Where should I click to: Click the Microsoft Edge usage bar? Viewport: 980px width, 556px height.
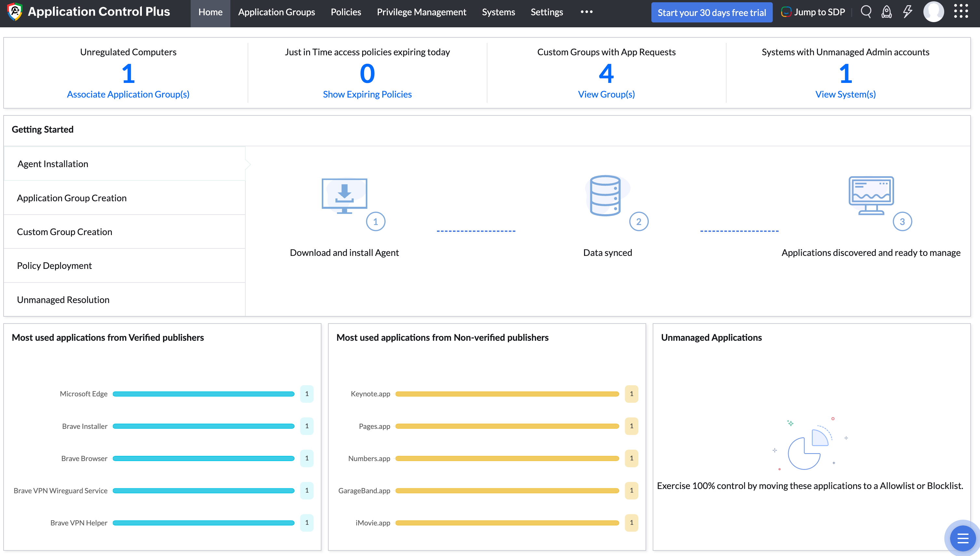204,394
